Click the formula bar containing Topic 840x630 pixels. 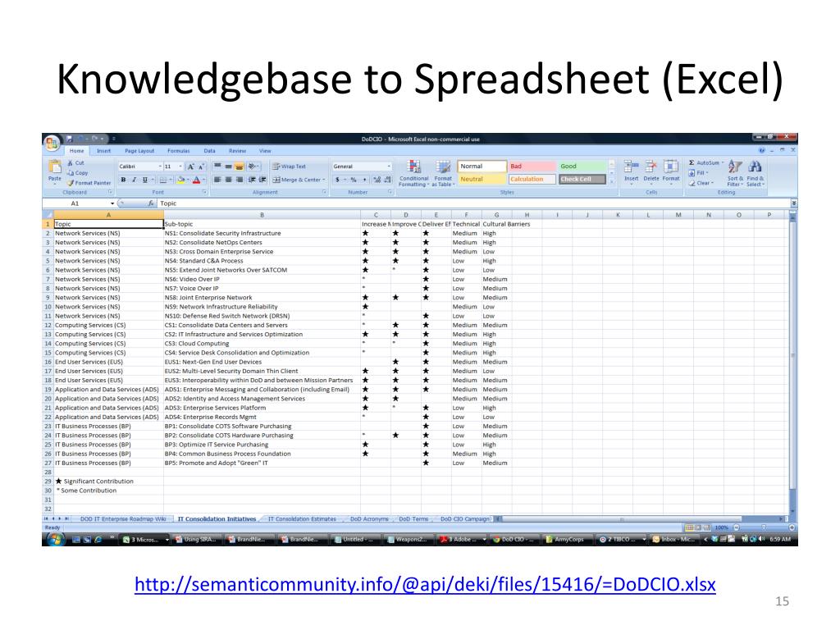click(x=473, y=203)
